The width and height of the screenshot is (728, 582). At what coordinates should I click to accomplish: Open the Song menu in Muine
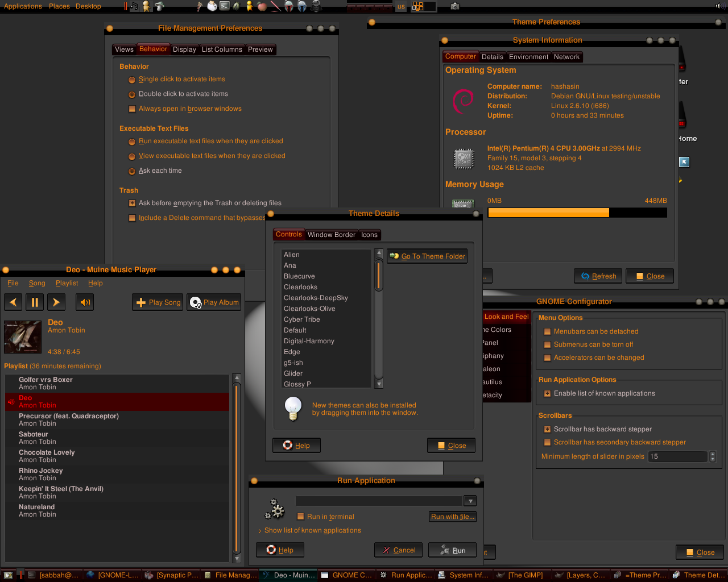pyautogui.click(x=37, y=284)
